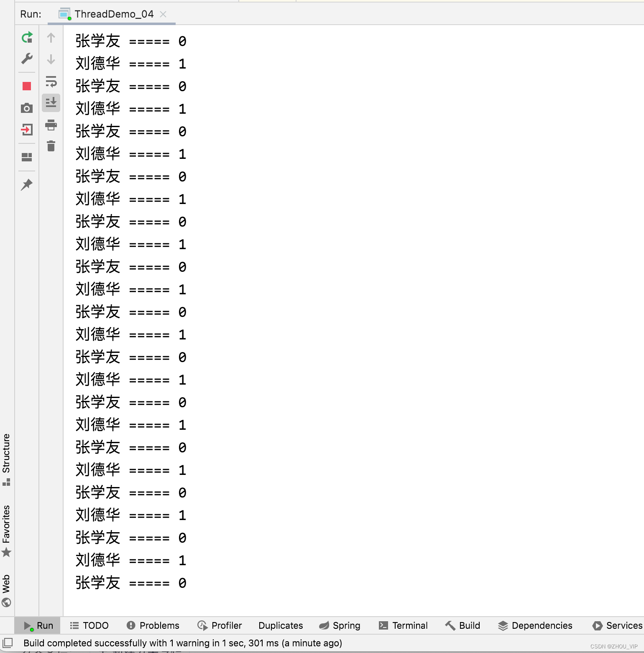The image size is (644, 653).
Task: Click the last console line 张学友 ===== 0
Action: click(131, 583)
